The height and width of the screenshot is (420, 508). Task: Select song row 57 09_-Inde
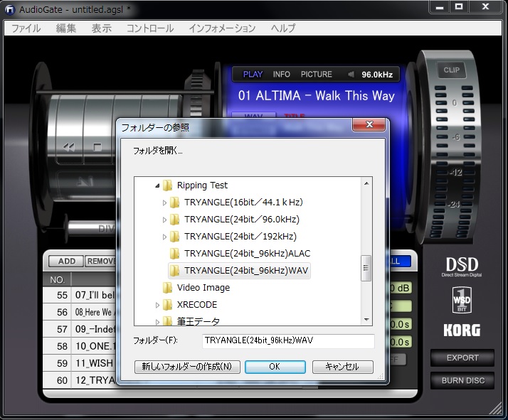point(80,330)
